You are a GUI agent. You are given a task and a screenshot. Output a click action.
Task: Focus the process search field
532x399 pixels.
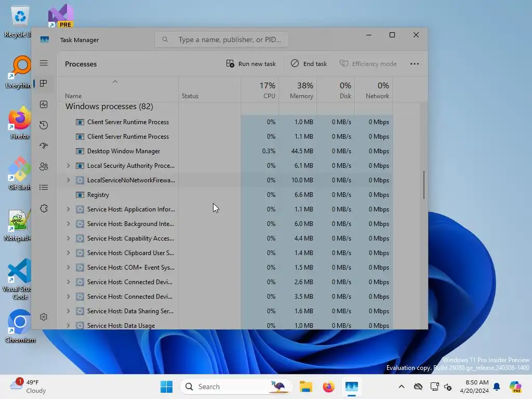tap(222, 39)
